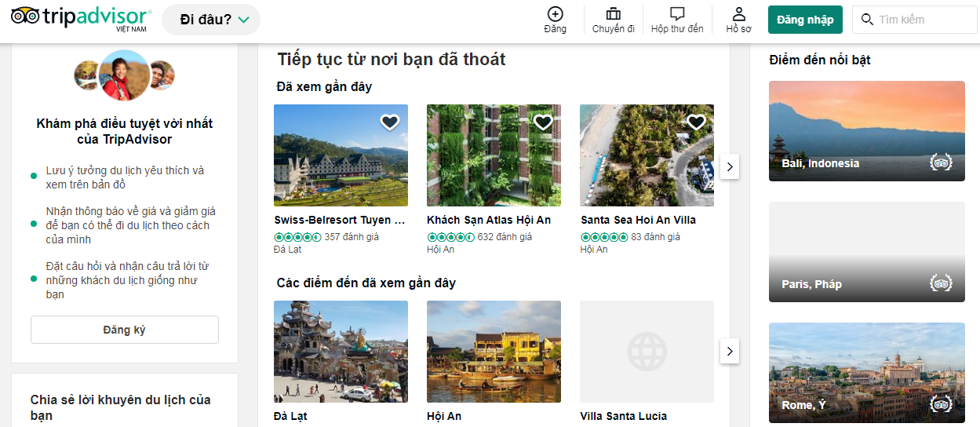Click next arrow in recently viewed hotels
The image size is (980, 427).
(730, 166)
